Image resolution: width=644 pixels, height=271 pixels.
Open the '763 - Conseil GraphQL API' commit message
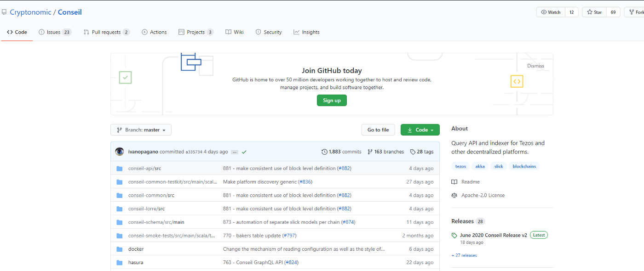point(253,263)
